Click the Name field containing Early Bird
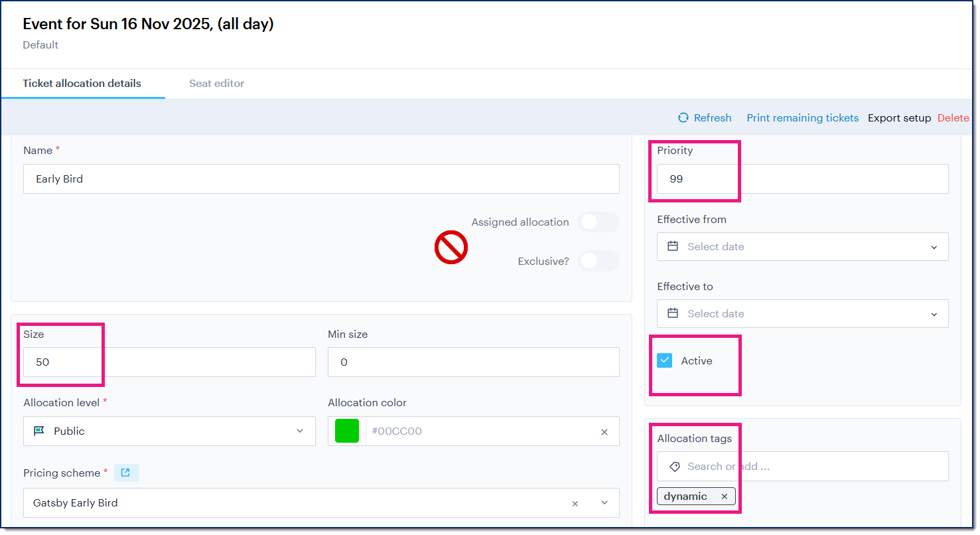 coord(321,179)
